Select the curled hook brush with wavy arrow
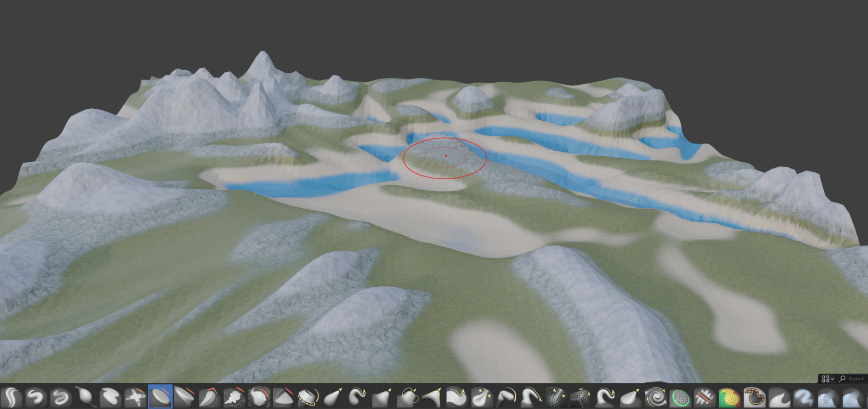This screenshot has height=409, width=868. click(x=605, y=397)
